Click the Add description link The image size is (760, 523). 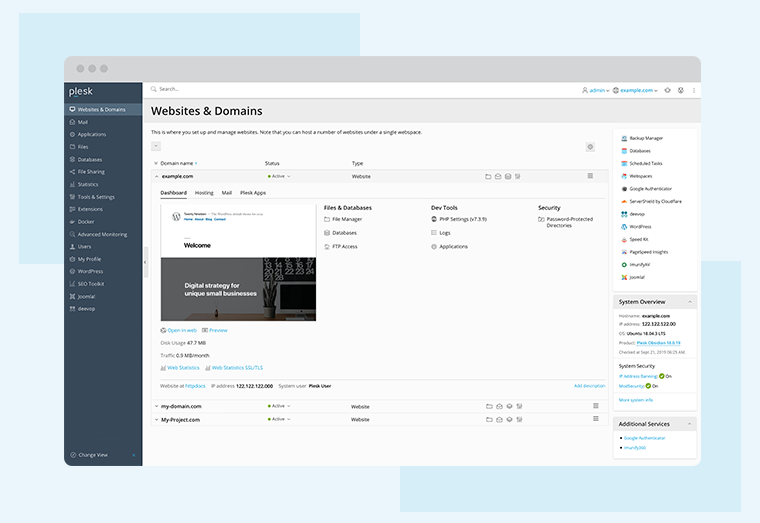[x=589, y=385]
